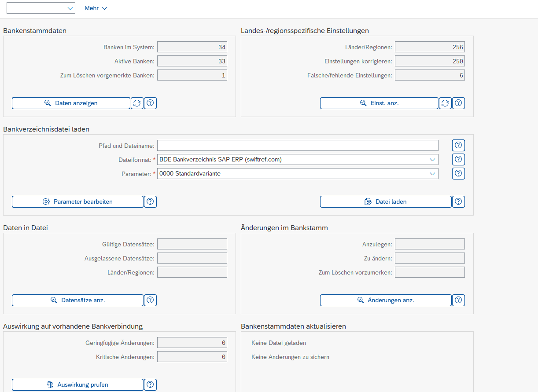
Task: Expand the Parameter Standardvariante dropdown
Action: click(x=432, y=173)
